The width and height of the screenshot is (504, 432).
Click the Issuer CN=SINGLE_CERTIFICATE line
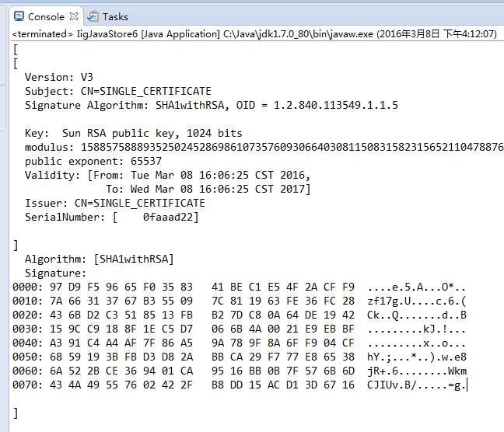coord(115,203)
